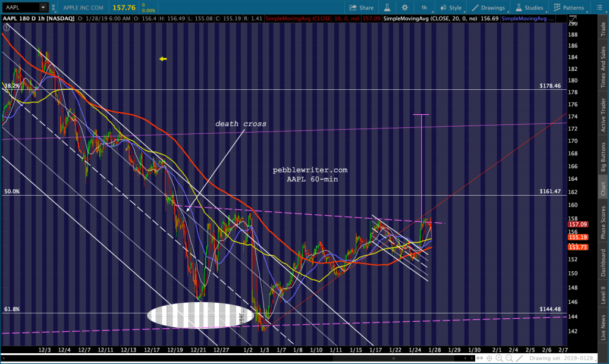Viewport: 609px width, 364px height.
Task: Click the 153.73 red price bubble
Action: (578, 247)
